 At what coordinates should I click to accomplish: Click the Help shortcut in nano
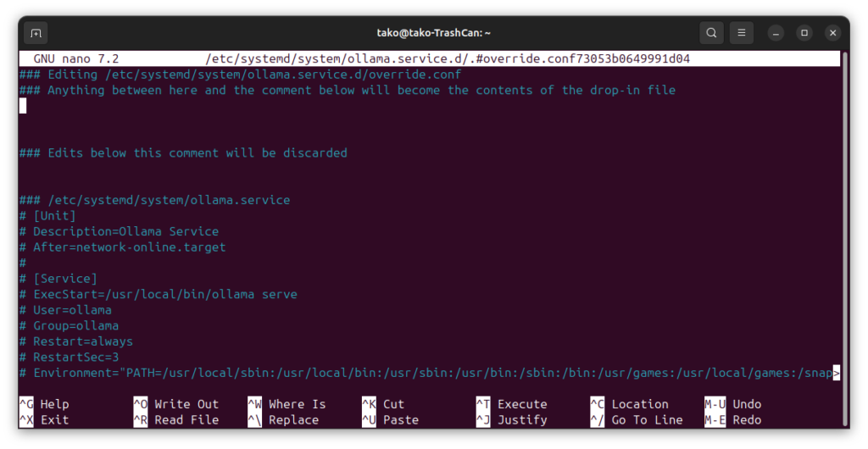(x=54, y=404)
